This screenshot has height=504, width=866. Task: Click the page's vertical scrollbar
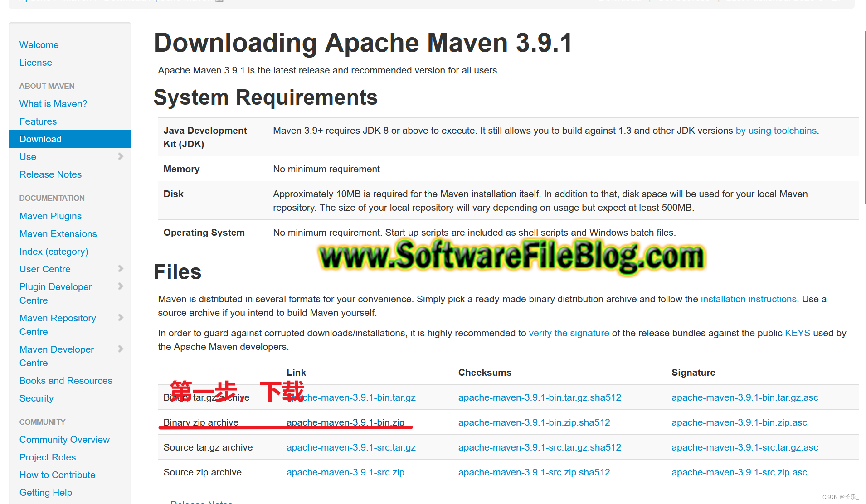(x=865, y=118)
